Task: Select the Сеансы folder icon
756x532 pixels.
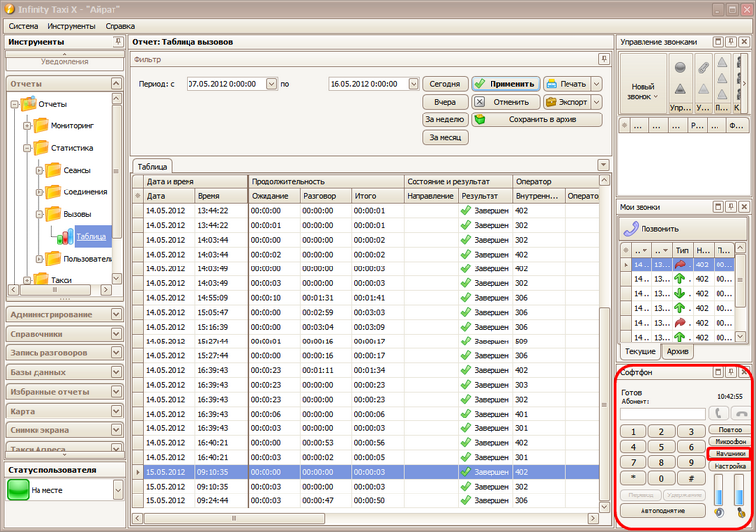Action: coord(53,170)
